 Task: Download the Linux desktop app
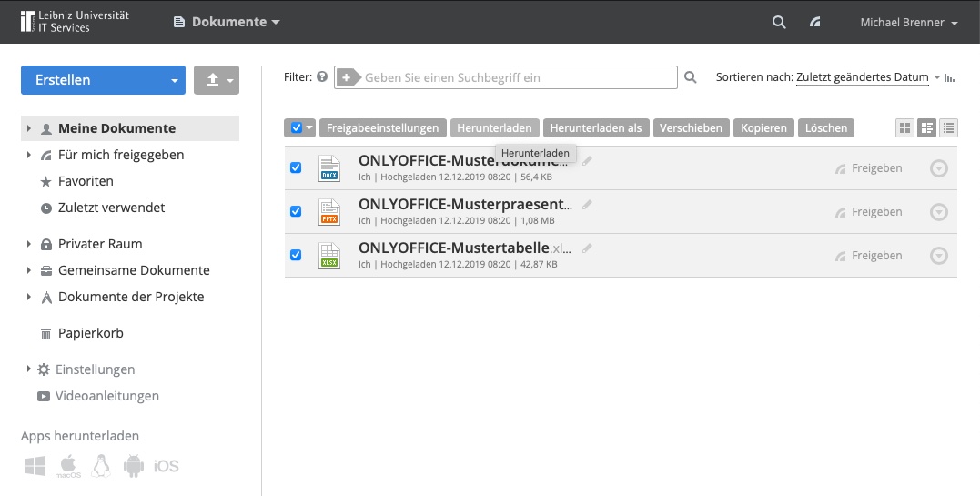[x=101, y=466]
